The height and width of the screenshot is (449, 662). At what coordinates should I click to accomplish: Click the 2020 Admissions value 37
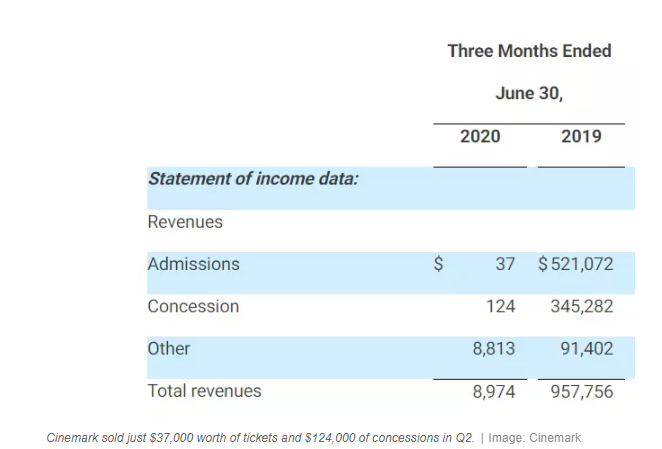point(505,265)
